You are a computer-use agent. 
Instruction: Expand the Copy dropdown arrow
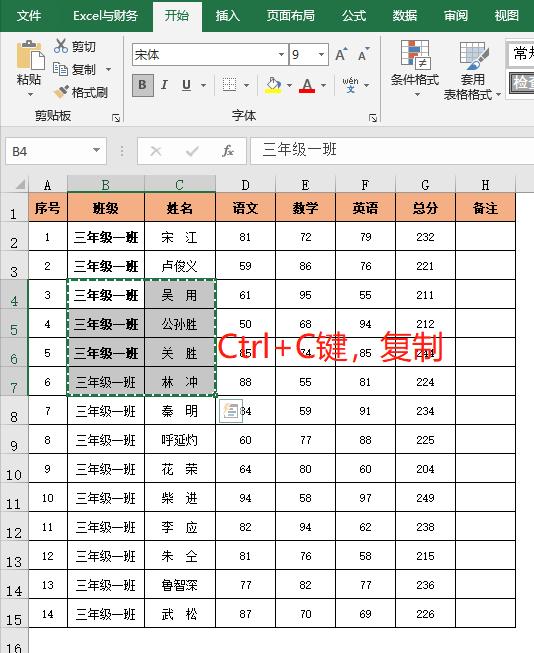[108, 69]
